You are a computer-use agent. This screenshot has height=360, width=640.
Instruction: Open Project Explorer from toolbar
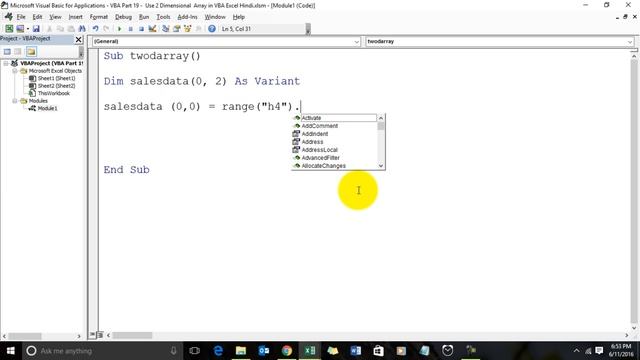click(x=166, y=29)
